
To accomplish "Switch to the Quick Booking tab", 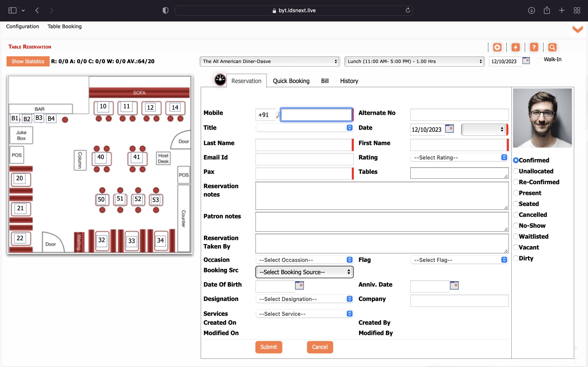I will click(291, 81).
